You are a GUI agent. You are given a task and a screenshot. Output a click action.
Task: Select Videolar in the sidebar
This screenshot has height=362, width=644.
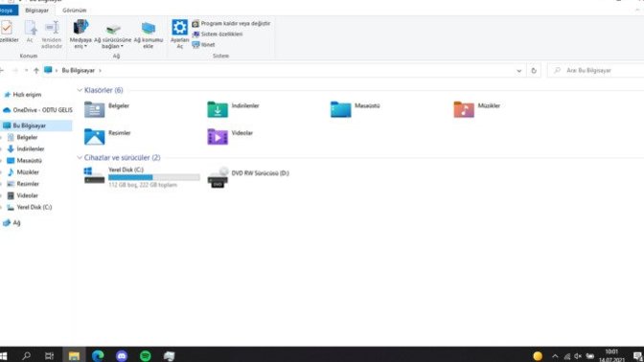pyautogui.click(x=27, y=195)
